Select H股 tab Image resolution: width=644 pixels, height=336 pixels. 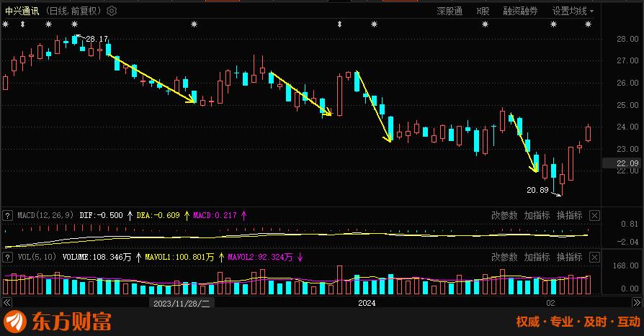click(x=483, y=11)
